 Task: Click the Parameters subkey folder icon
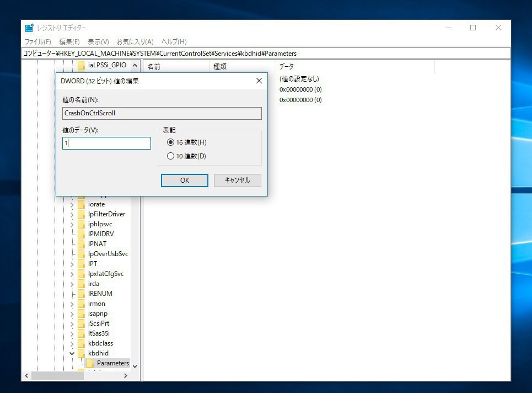(90, 363)
